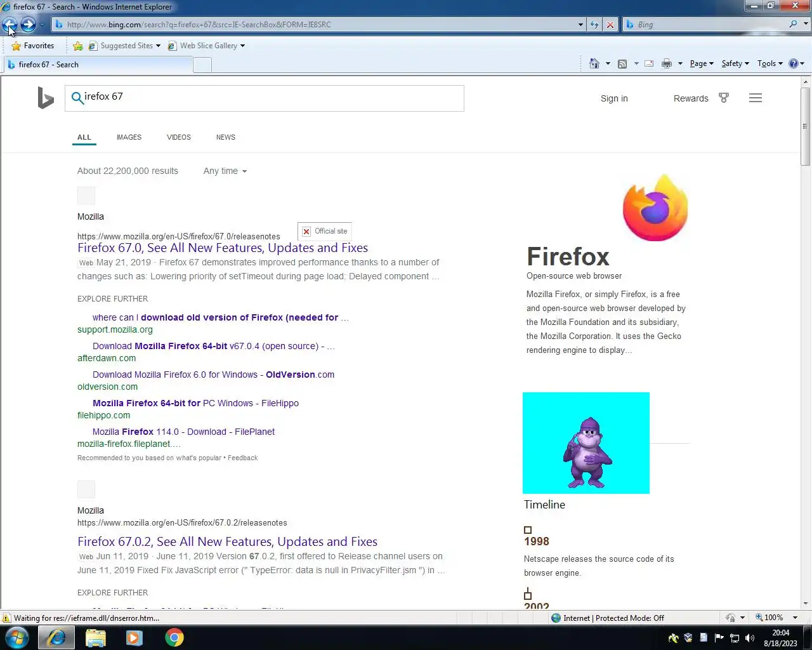The height and width of the screenshot is (650, 812).
Task: Open the Page menu
Action: 702,63
